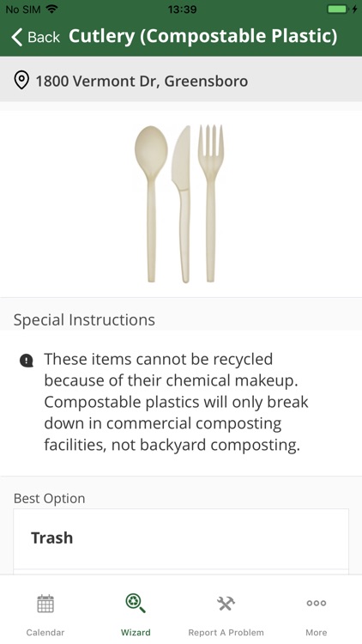Tap the compostable cutlery image

point(180,204)
